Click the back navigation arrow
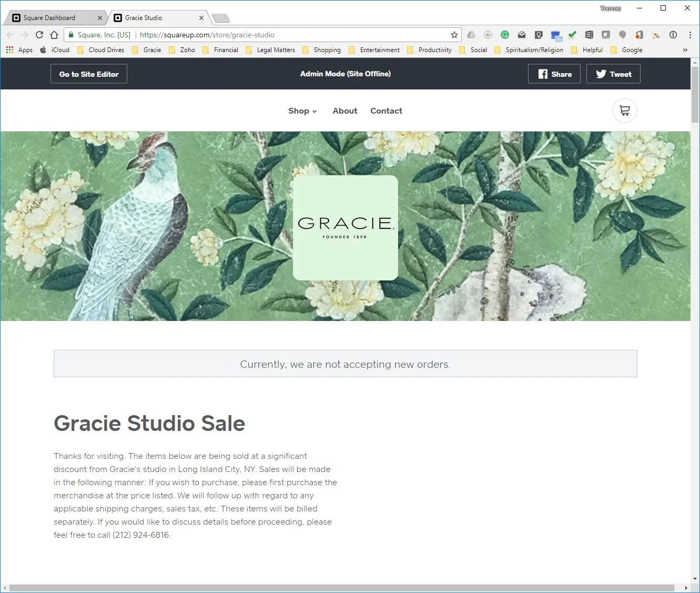This screenshot has height=593, width=700. click(10, 35)
